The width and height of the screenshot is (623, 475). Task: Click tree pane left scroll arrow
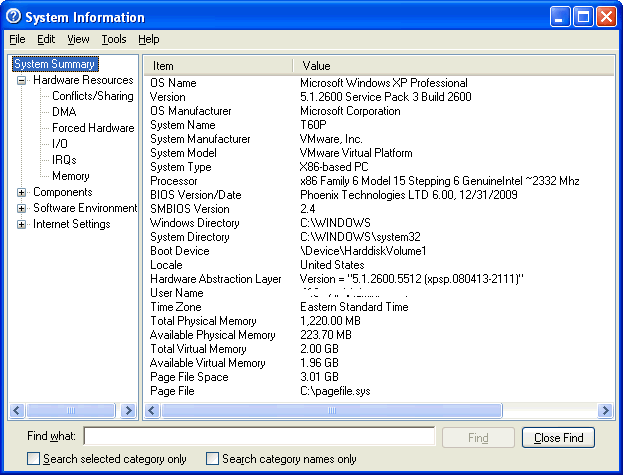17,410
